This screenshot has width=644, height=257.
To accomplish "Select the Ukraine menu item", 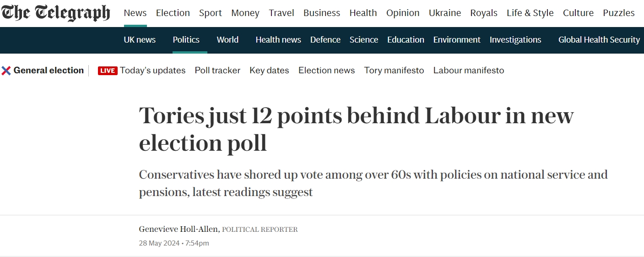I will point(445,13).
